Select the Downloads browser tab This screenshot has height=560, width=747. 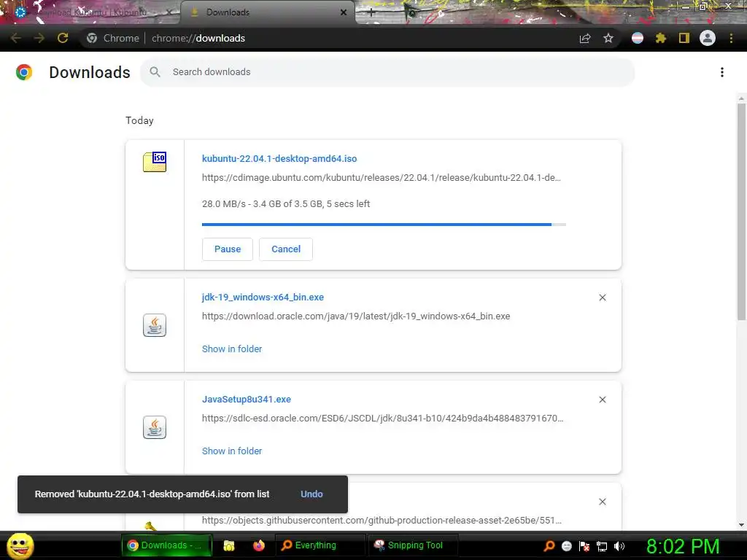click(x=267, y=12)
